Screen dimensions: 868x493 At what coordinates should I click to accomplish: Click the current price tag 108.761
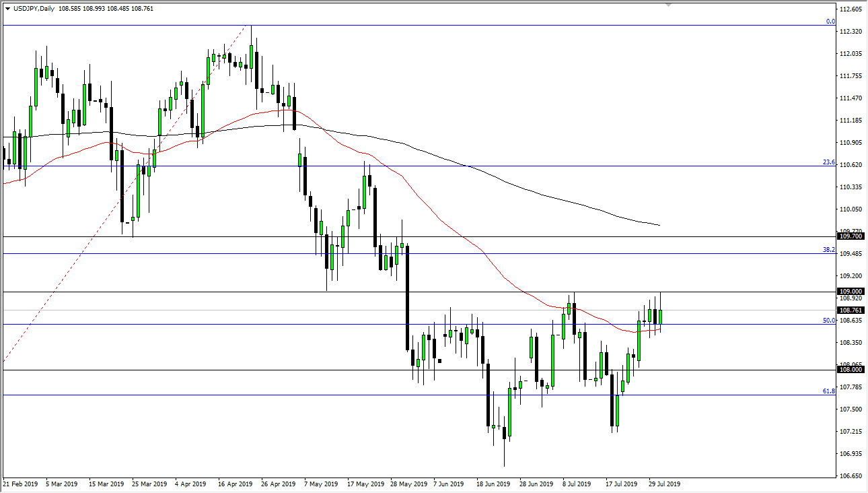point(849,310)
